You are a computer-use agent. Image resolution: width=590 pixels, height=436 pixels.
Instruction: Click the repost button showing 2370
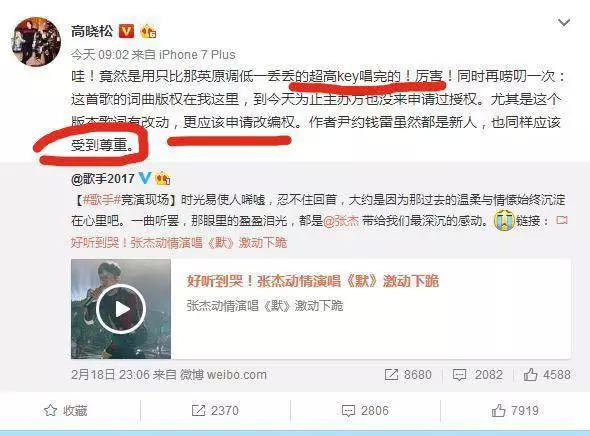(215, 410)
